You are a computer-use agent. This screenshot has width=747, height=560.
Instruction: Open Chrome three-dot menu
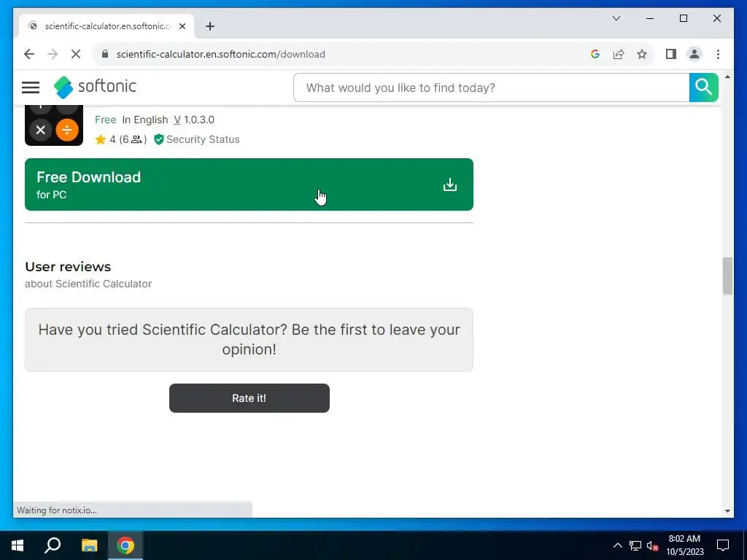(x=718, y=54)
